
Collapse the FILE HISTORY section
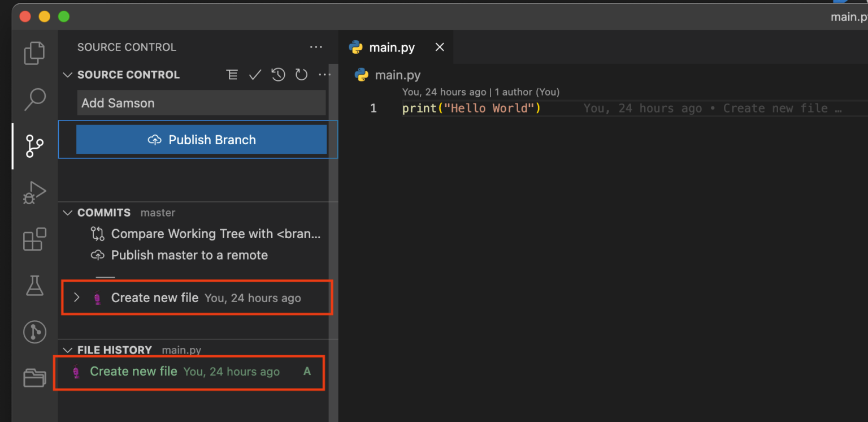coord(68,350)
